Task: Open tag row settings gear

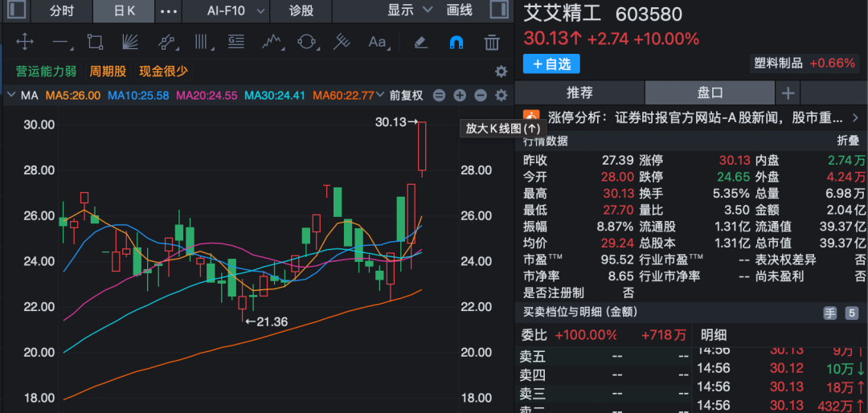Action: [501, 72]
